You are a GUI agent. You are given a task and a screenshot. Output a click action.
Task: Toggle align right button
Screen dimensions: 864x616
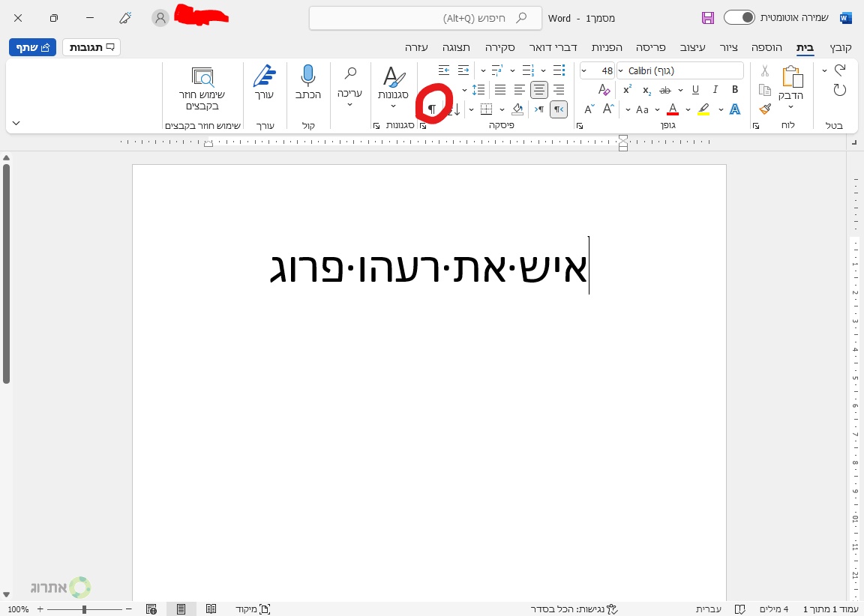559,90
